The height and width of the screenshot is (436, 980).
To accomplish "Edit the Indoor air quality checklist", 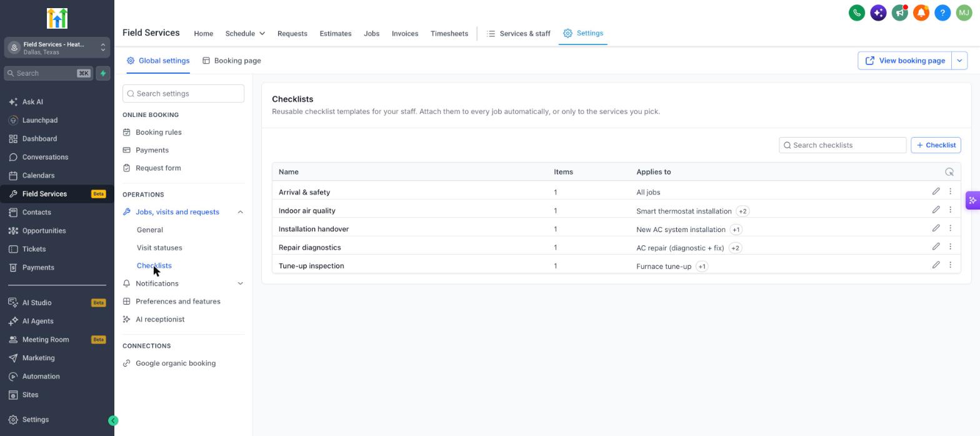I will click(x=936, y=210).
